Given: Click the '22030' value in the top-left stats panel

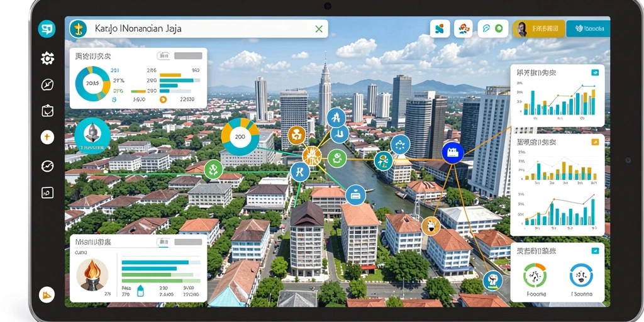Looking at the screenshot, I should click(x=187, y=99).
